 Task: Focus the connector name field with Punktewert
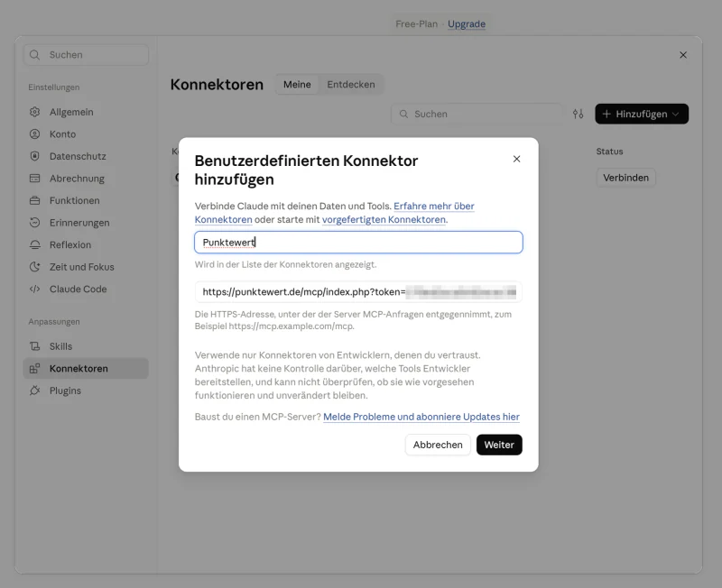358,242
